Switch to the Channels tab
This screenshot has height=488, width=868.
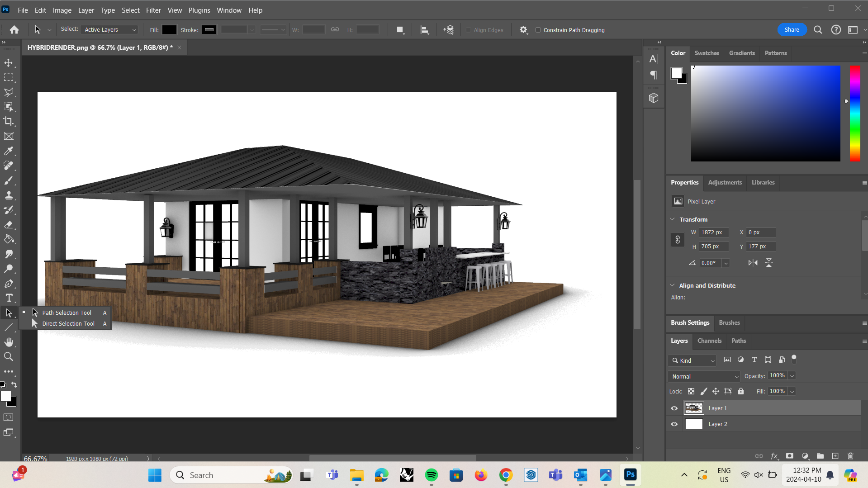(709, 341)
